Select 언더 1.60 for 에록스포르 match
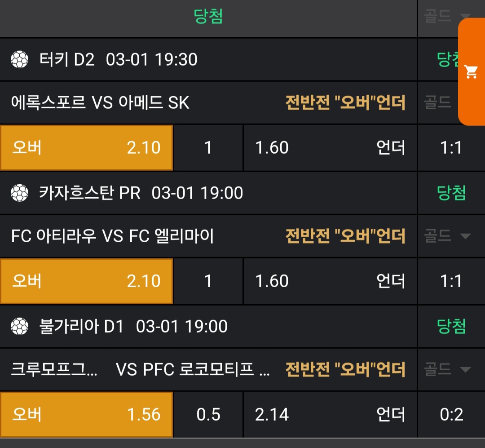This screenshot has width=485, height=448. 330,148
